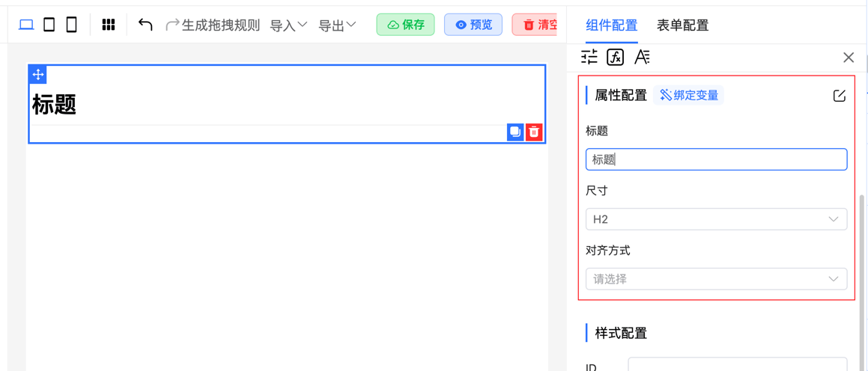
Task: Open the properties sliders settings icon
Action: point(589,57)
